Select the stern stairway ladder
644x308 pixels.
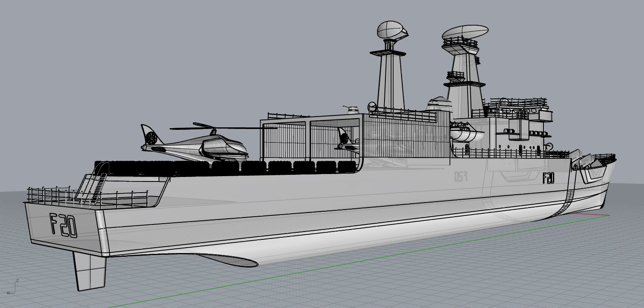pos(98,188)
